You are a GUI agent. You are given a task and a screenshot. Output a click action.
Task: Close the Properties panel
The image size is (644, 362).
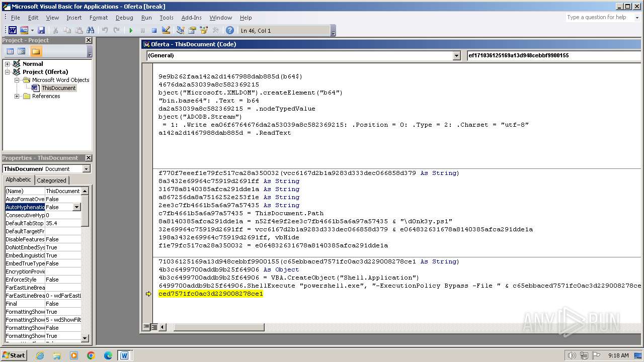89,158
